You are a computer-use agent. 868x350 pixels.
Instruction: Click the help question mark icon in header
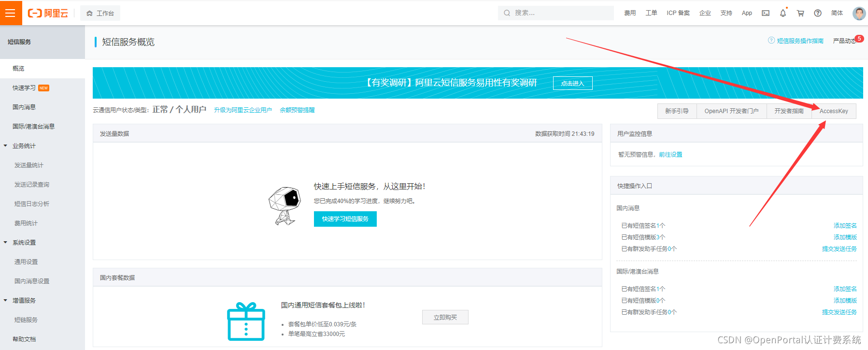pyautogui.click(x=818, y=13)
